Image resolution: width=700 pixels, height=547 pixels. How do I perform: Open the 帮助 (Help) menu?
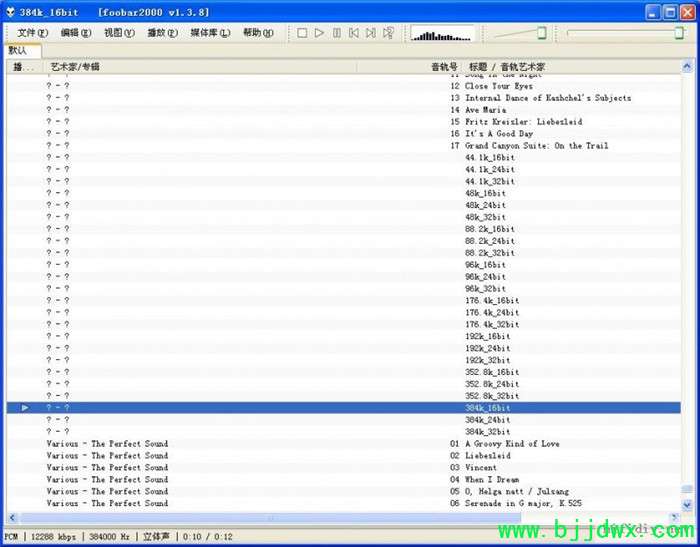point(258,33)
